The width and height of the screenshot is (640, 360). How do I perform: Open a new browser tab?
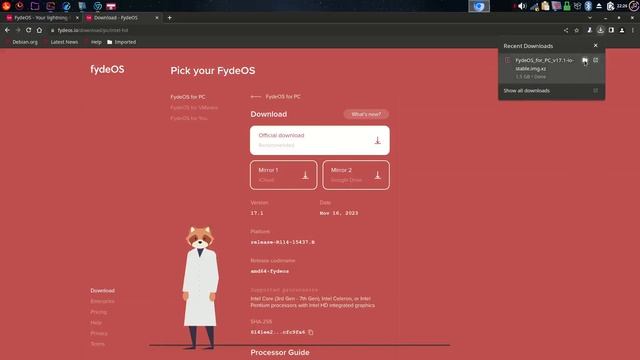[x=169, y=18]
